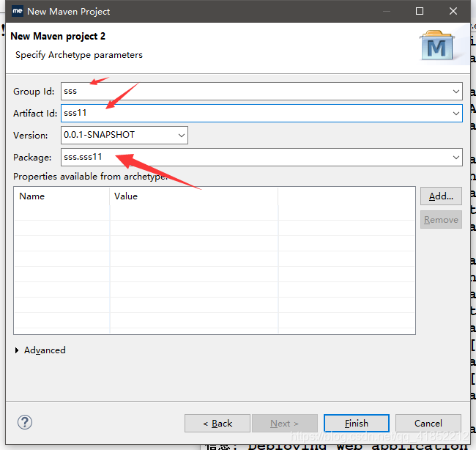Expand the Advanced section
Viewport: 476px width, 450px height.
coord(17,350)
